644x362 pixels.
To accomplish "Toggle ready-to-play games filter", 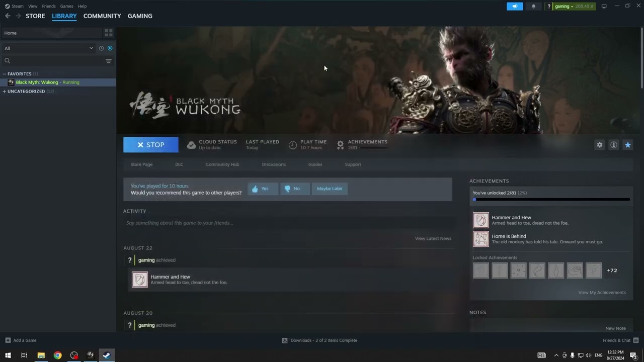I will click(110, 48).
